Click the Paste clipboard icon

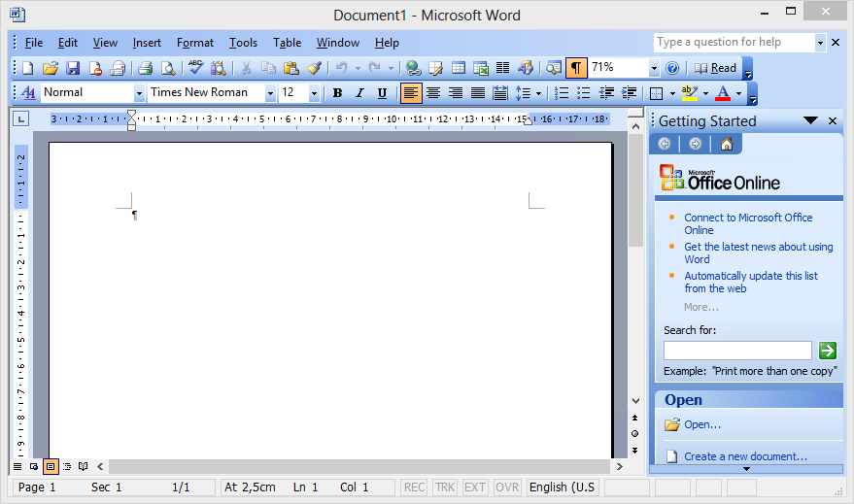(x=290, y=68)
